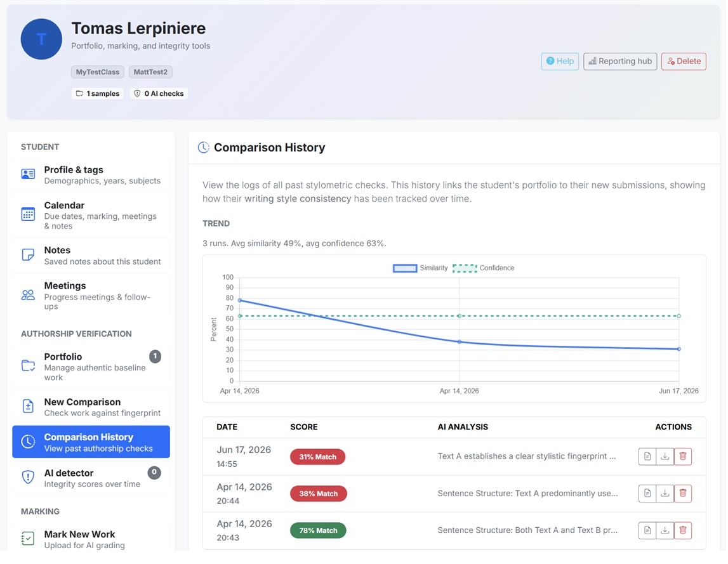728x564 pixels.
Task: Click the Mark New Work checklist icon
Action: tap(28, 539)
